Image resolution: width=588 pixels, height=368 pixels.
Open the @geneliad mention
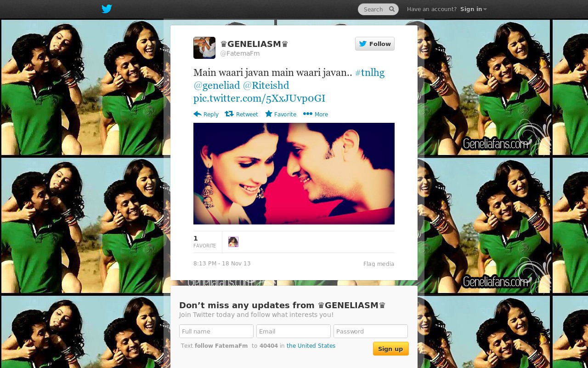click(x=217, y=86)
